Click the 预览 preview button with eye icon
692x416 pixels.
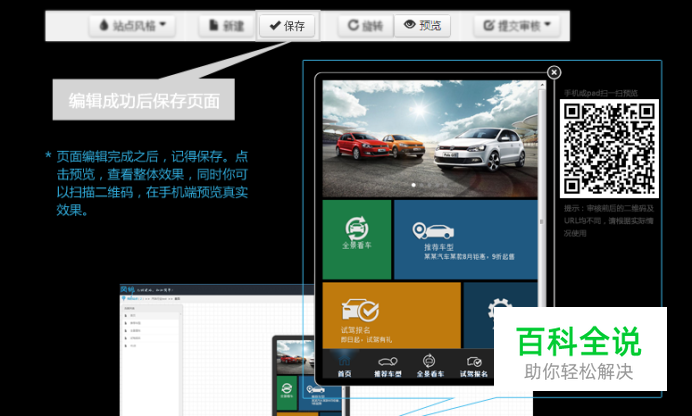click(422, 26)
